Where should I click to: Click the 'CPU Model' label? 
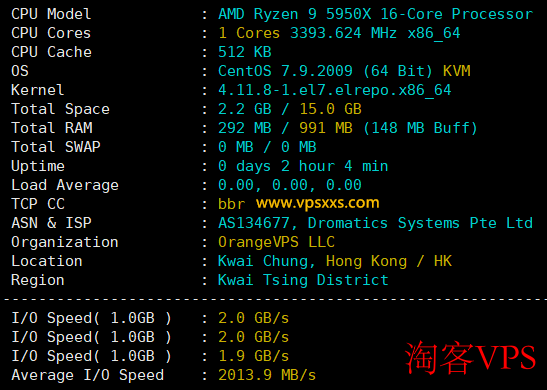51,14
